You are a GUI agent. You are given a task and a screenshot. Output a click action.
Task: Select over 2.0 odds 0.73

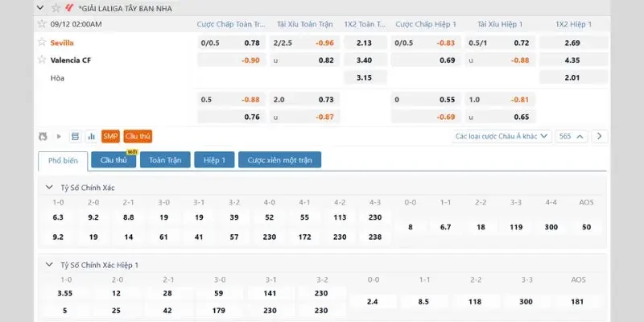click(x=305, y=99)
